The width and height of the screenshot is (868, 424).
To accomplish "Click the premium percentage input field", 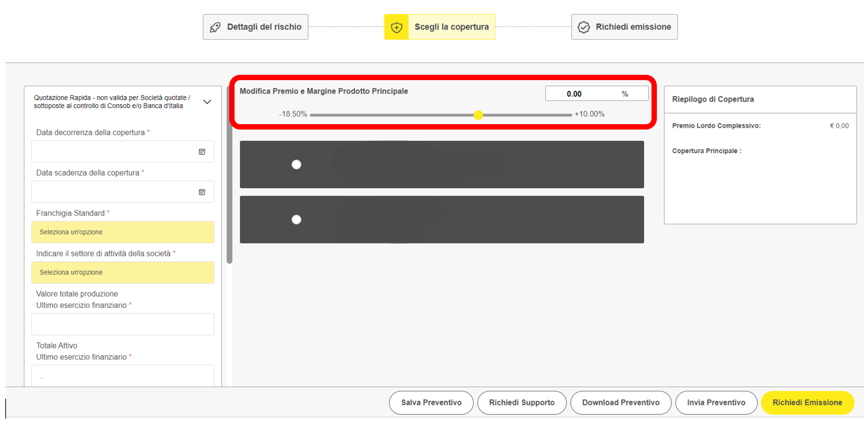I will click(580, 94).
